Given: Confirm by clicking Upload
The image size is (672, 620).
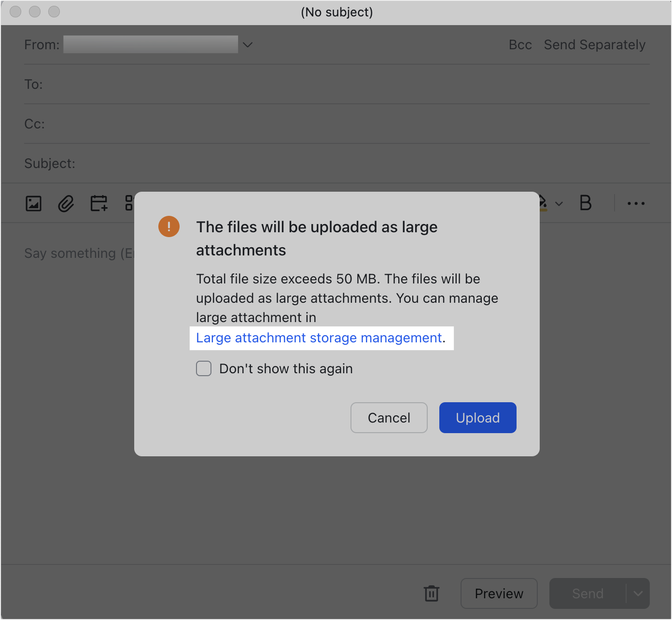Looking at the screenshot, I should coord(477,418).
